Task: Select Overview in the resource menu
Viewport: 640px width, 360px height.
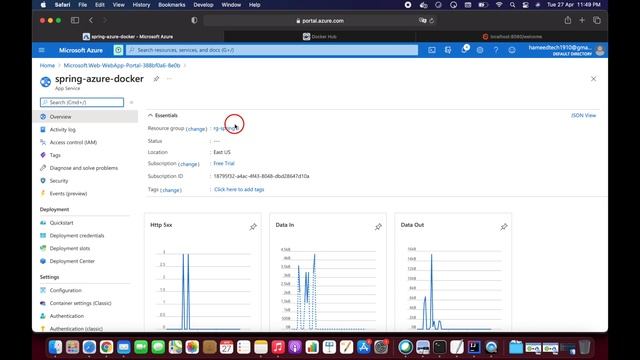Action: click(85, 117)
